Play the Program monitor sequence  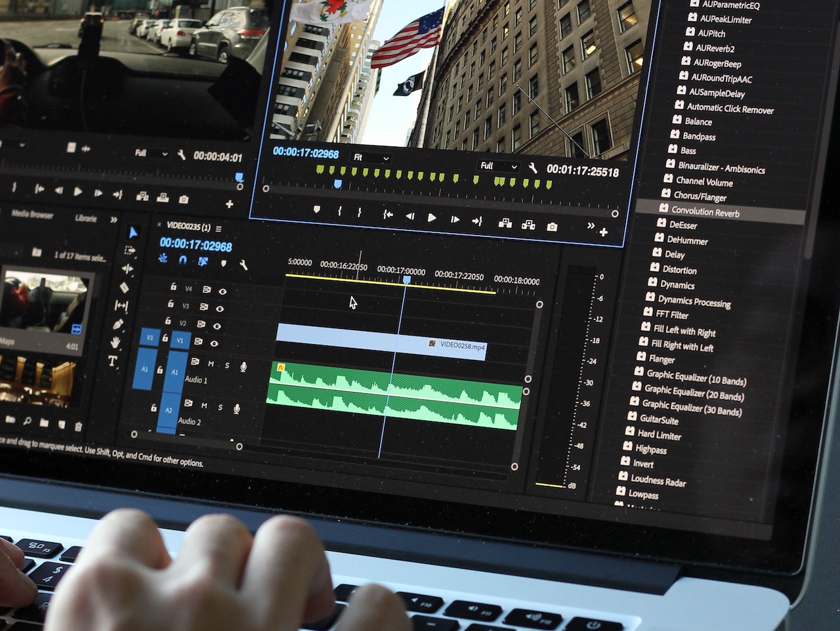click(x=432, y=217)
